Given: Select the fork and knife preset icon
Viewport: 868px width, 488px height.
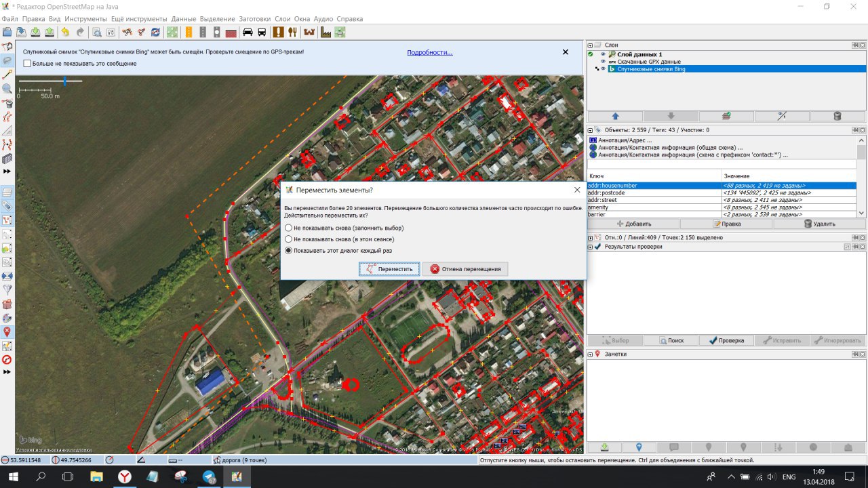Looking at the screenshot, I should pyautogui.click(x=293, y=32).
